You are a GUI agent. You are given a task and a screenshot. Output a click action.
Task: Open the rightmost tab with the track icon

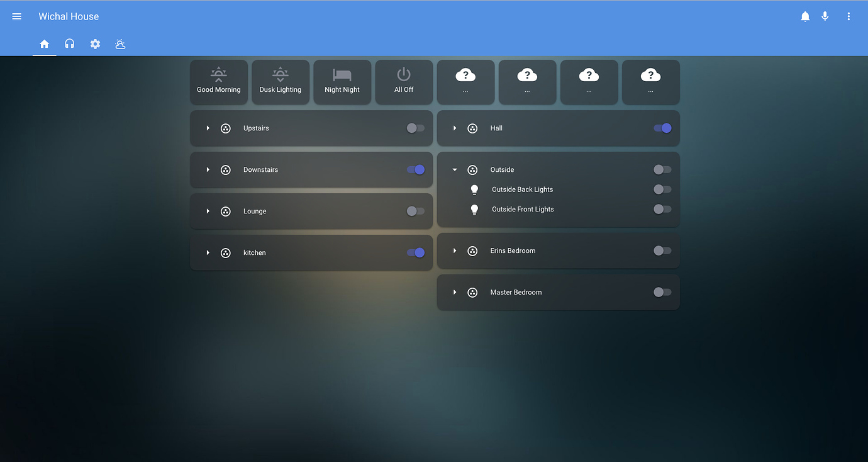tap(120, 44)
